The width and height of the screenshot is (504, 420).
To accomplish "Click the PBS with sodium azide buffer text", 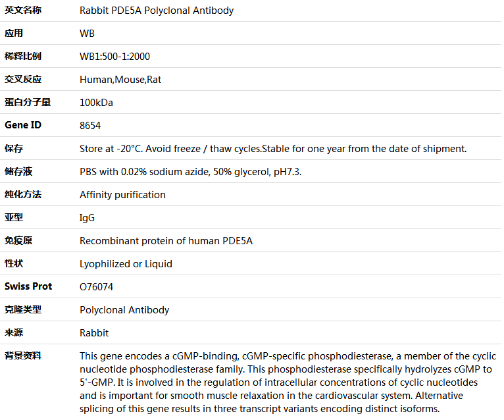I will [190, 172].
